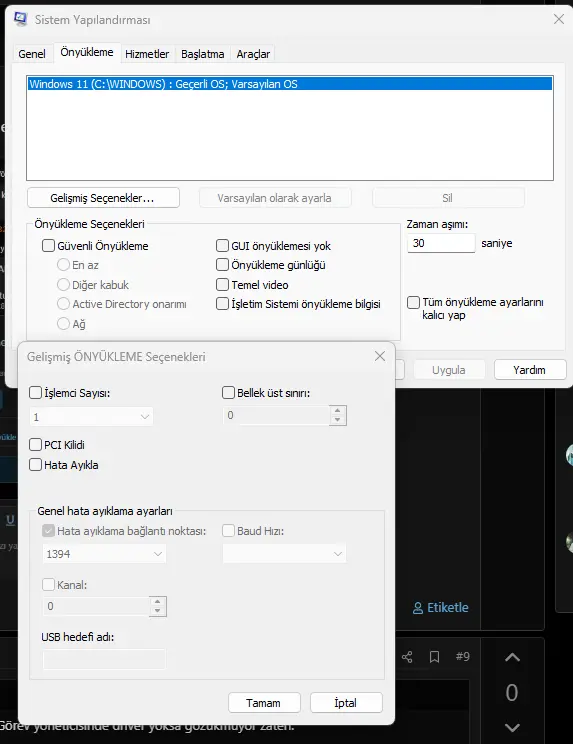Toggle Hata ayıklama bağlantı noktası checkbox
This screenshot has width=573, height=744.
pyautogui.click(x=48, y=530)
